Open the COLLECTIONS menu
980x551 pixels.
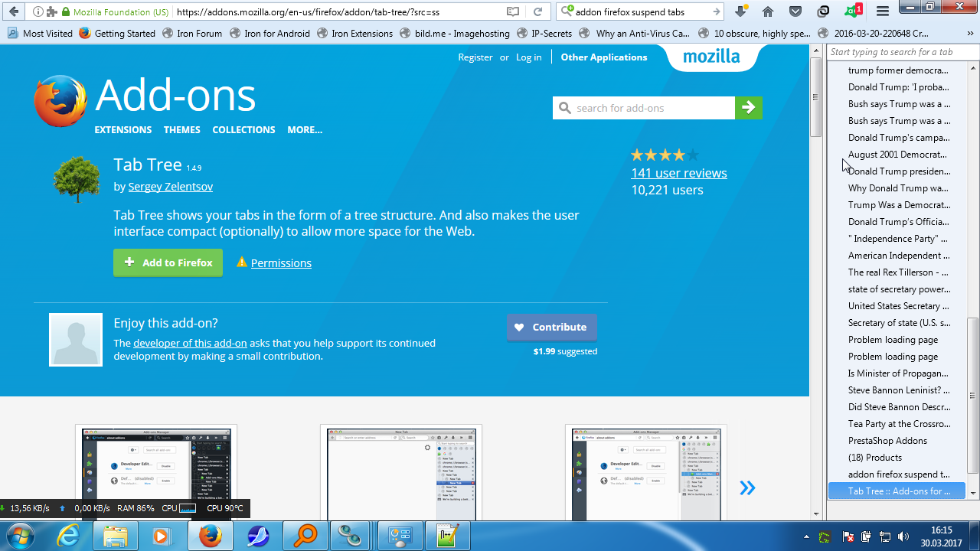click(243, 130)
